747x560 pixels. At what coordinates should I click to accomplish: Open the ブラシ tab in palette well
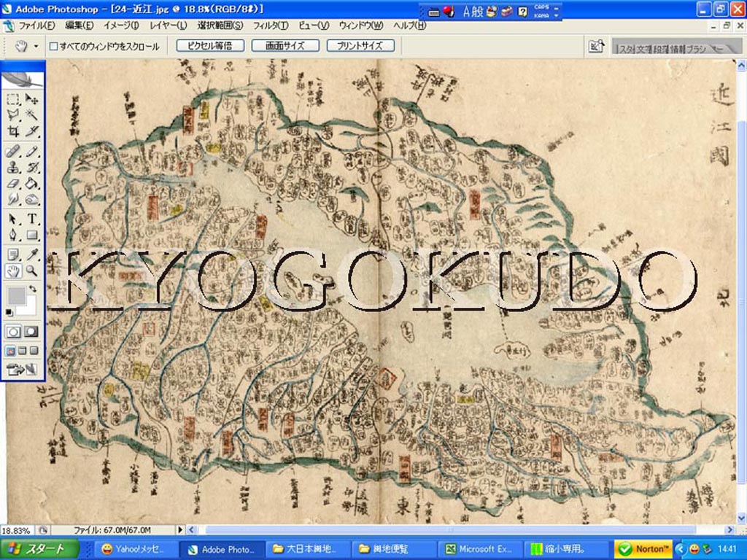(697, 49)
